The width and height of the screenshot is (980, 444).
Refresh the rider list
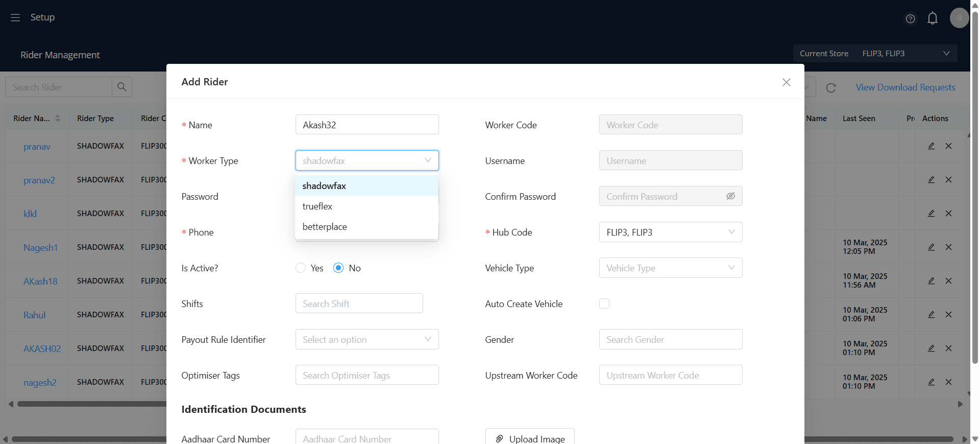(831, 88)
